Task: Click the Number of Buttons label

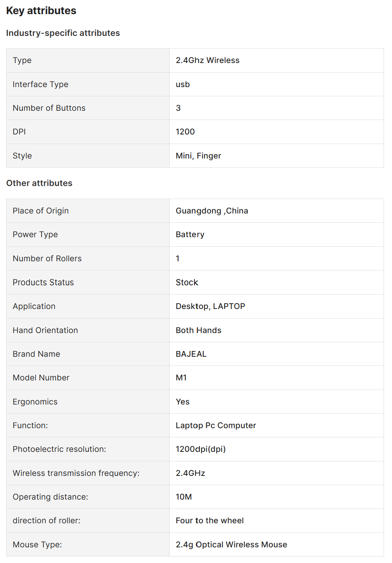Action: pyautogui.click(x=49, y=108)
